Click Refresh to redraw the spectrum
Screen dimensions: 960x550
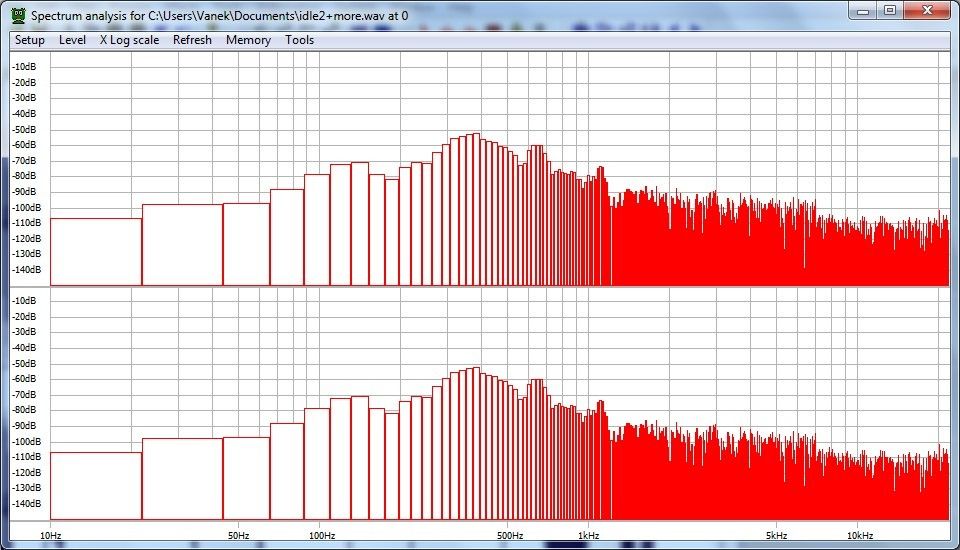point(192,40)
